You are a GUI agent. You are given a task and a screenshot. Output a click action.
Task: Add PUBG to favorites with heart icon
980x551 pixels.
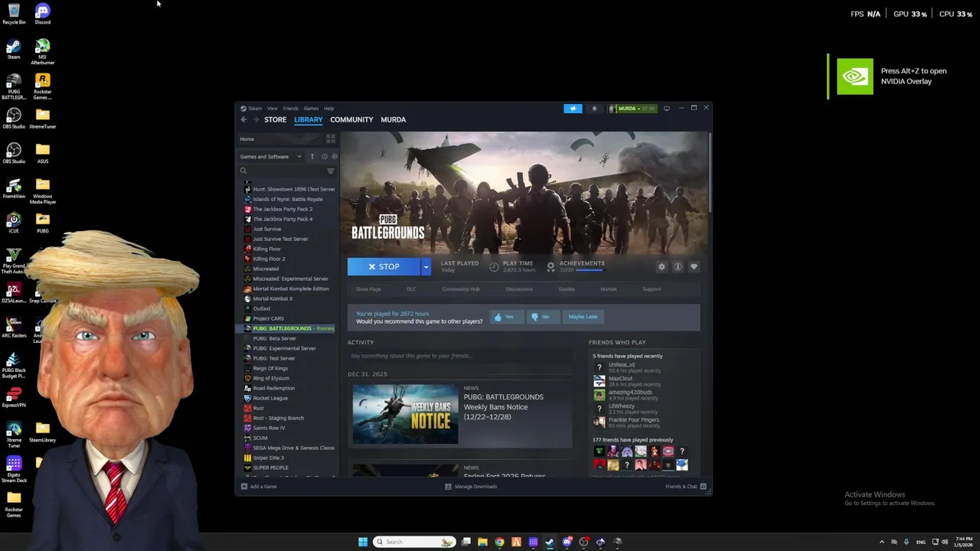(694, 266)
